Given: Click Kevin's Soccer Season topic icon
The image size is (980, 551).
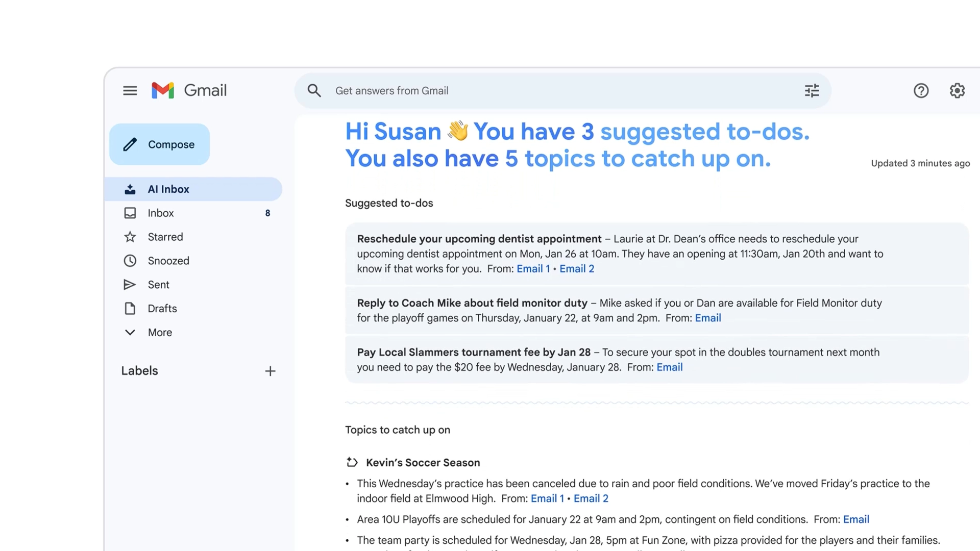Looking at the screenshot, I should [x=352, y=462].
